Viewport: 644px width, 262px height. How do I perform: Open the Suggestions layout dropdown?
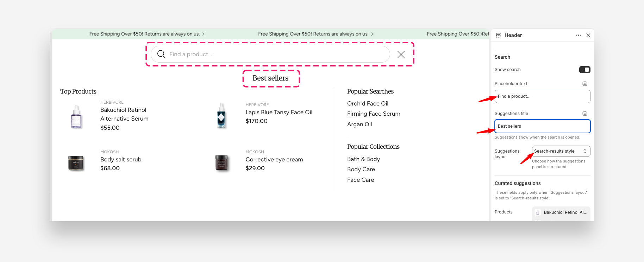[561, 151]
